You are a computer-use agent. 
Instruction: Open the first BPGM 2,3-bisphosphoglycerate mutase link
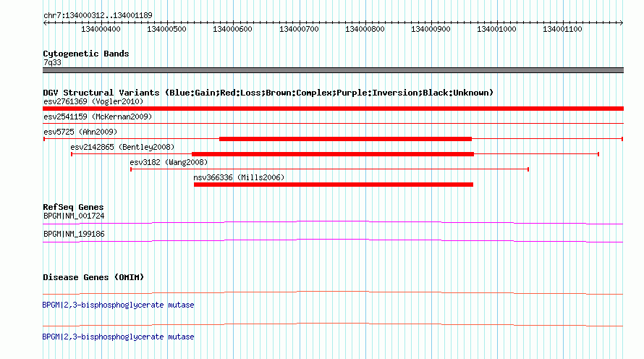point(118,305)
